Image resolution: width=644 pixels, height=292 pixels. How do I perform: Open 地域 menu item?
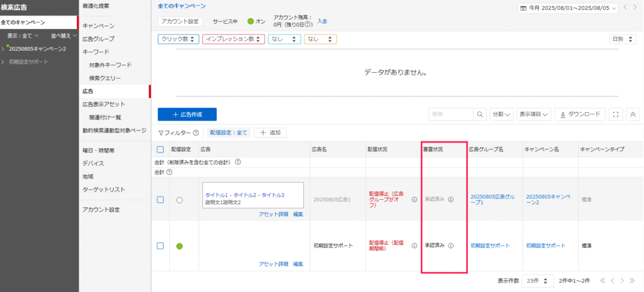(88, 176)
